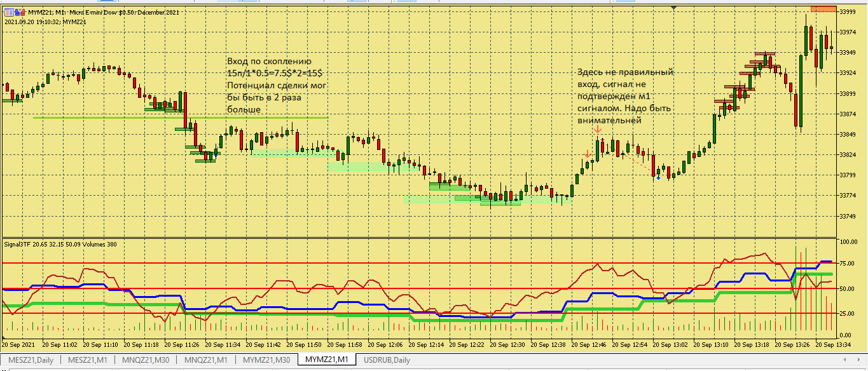The image size is (868, 371).
Task: Open the USDRUB,Daily chart tab
Action: pos(387,360)
